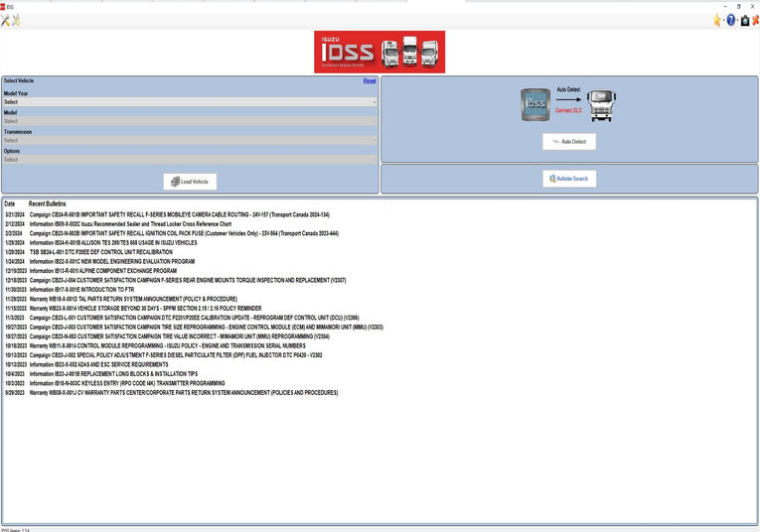Screen dimensions: 760x532
Task: Open favorites with the gold star icon
Action: 717,20
